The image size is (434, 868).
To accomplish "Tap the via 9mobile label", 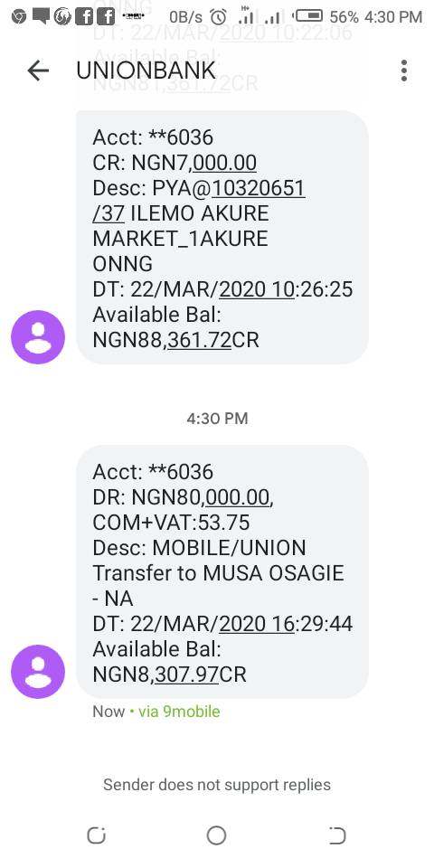I will (x=179, y=712).
